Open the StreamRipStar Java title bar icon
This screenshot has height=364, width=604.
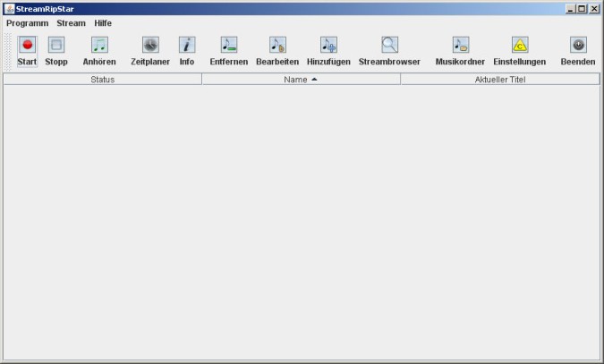click(x=10, y=9)
